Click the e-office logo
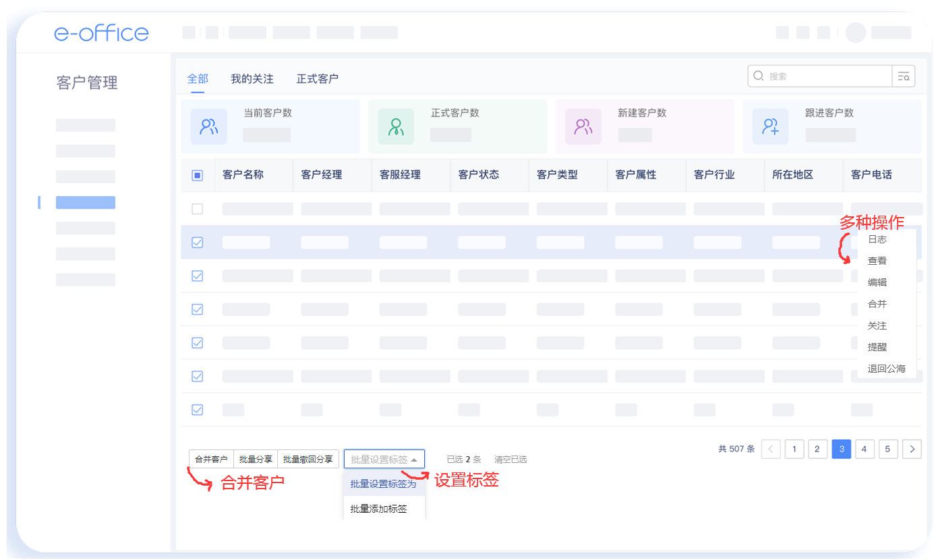This screenshot has height=560, width=938. click(x=101, y=32)
